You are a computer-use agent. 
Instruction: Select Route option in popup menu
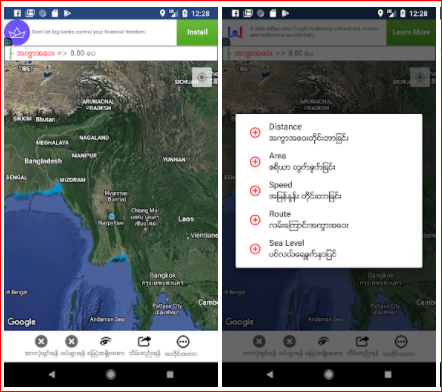click(329, 219)
